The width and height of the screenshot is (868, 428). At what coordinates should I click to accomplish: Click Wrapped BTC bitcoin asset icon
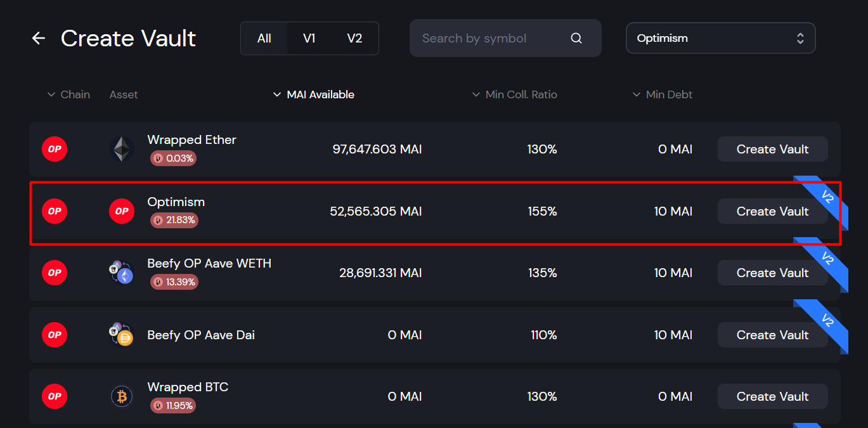click(122, 396)
